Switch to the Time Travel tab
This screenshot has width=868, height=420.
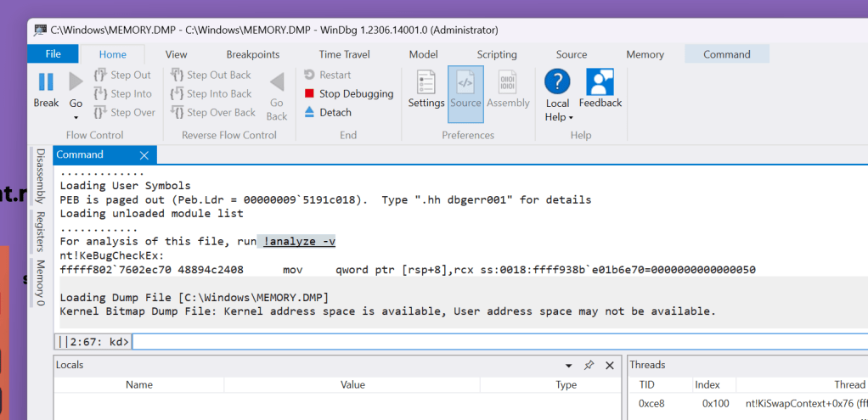(344, 54)
